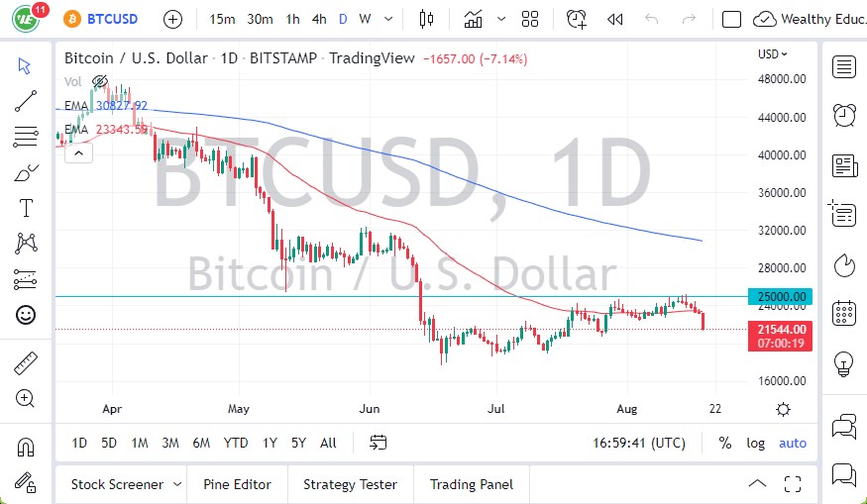Toggle the Vol indicator visibility eye
The image size is (867, 504).
tap(99, 81)
